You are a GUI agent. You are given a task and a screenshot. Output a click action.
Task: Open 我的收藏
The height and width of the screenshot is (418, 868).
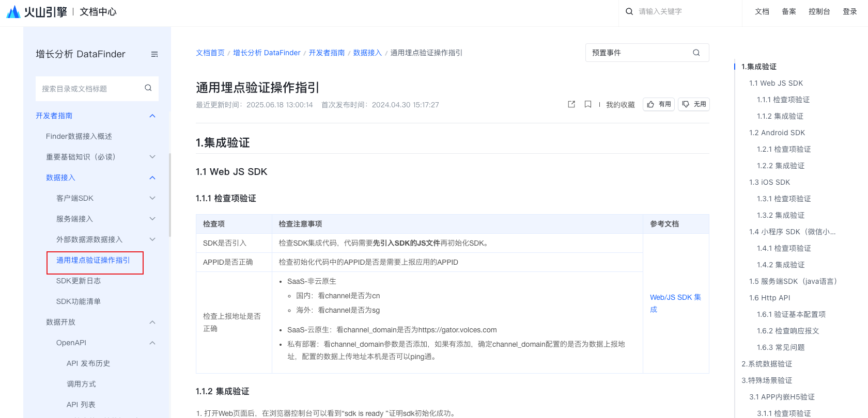(620, 105)
